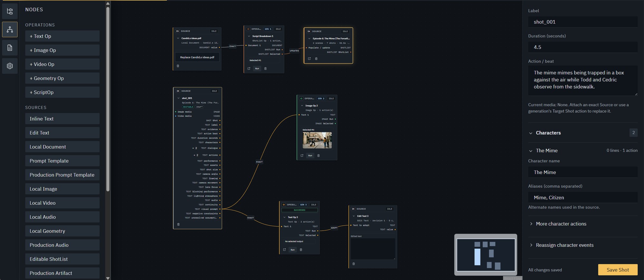Delete the Edit Text 3 node
This screenshot has height=280, width=644.
354,264
